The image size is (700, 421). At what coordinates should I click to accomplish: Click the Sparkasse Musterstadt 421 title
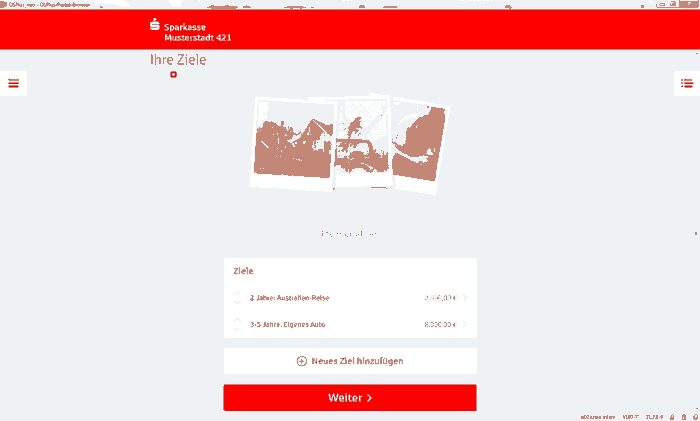click(197, 32)
